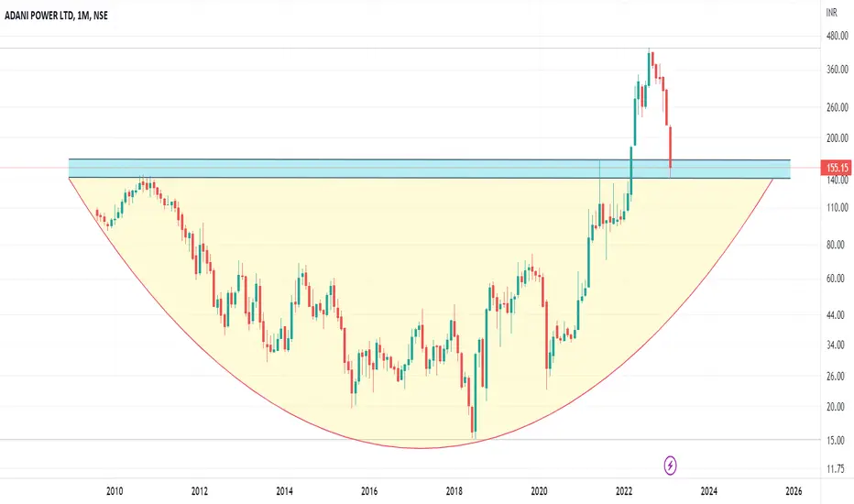The height and width of the screenshot is (504, 854).
Task: Click the 2016 time axis label
Action: (x=369, y=491)
